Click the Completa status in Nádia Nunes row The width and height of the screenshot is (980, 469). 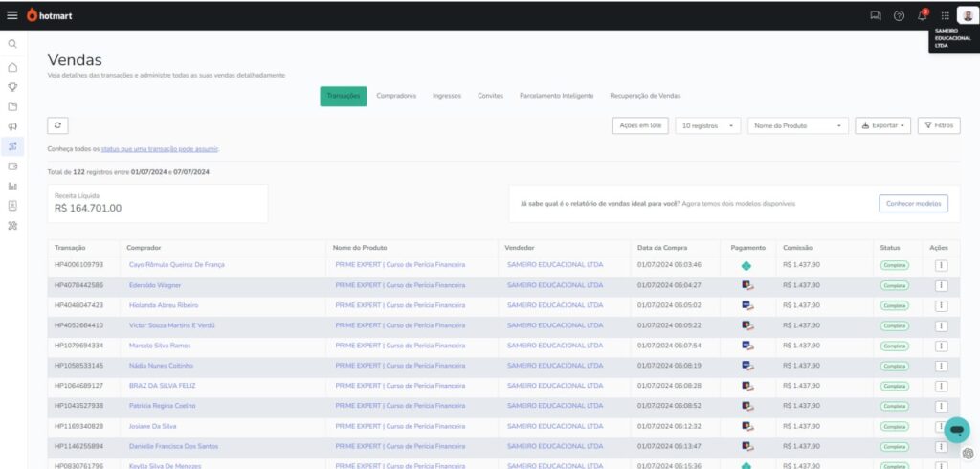pos(895,366)
